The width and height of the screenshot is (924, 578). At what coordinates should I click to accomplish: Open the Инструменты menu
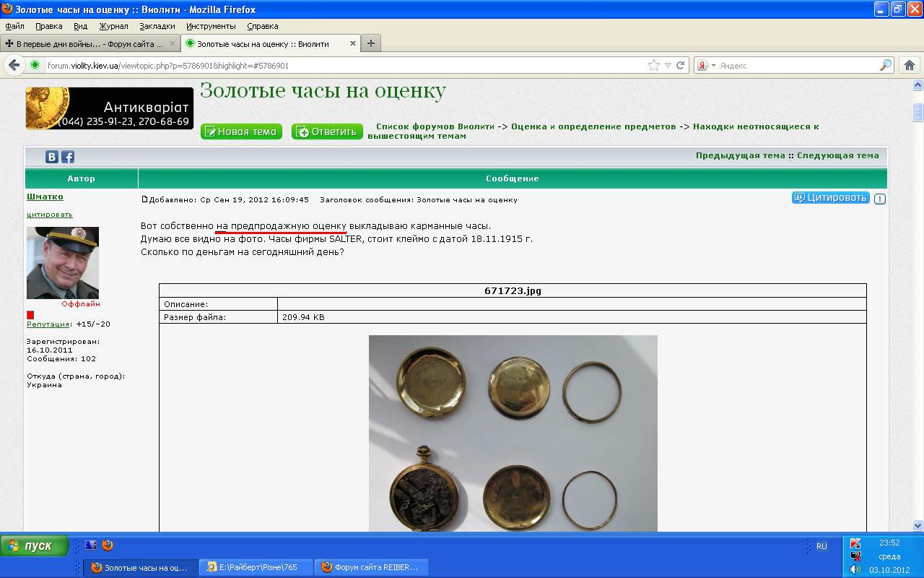[211, 26]
